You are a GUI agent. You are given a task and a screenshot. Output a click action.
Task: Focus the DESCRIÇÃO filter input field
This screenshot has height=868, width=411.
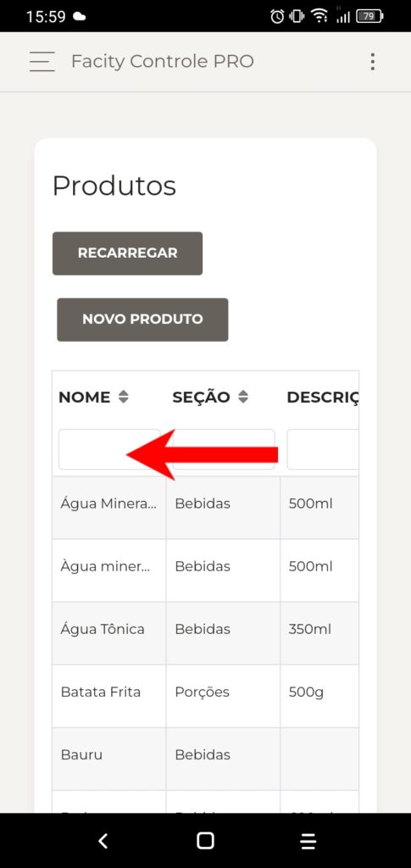(323, 449)
